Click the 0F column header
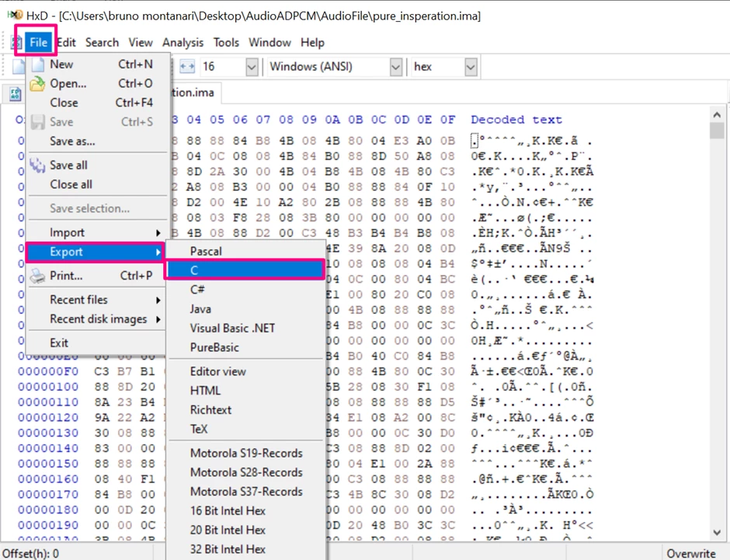 [448, 120]
